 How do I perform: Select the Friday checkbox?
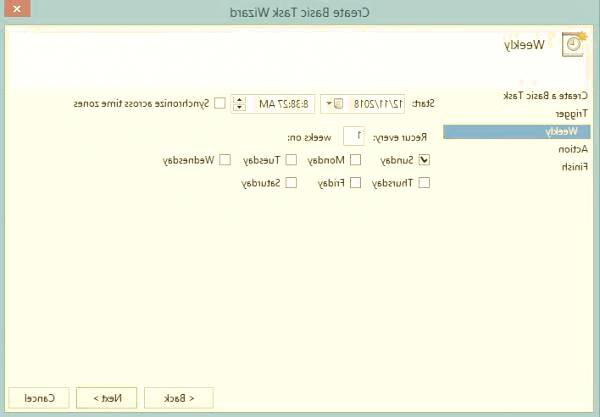(355, 183)
